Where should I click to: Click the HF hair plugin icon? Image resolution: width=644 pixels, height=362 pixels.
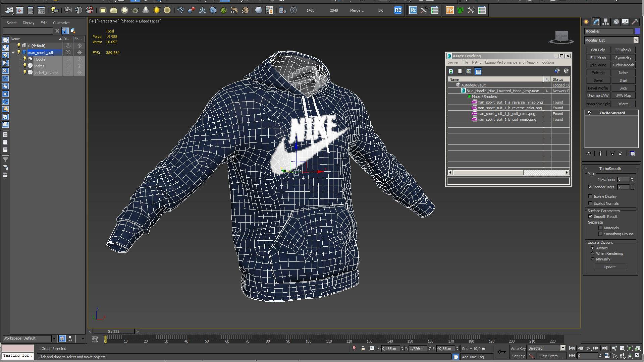pos(234,10)
